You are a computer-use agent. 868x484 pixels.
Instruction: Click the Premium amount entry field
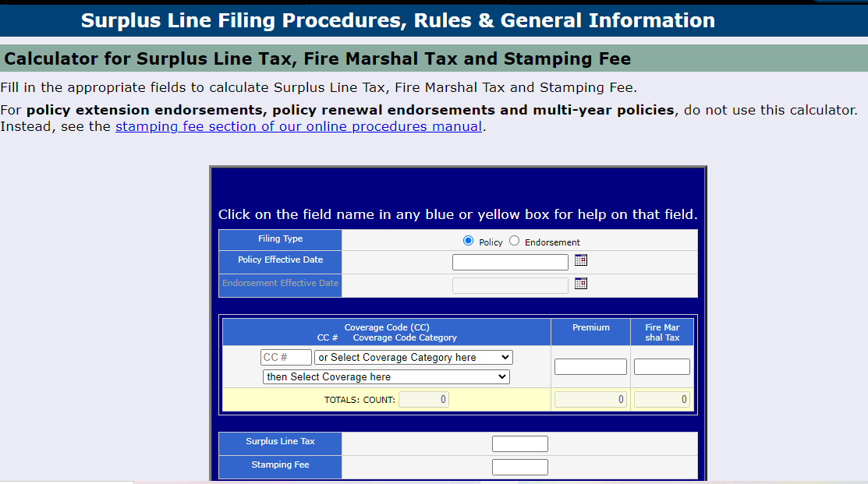(x=590, y=366)
